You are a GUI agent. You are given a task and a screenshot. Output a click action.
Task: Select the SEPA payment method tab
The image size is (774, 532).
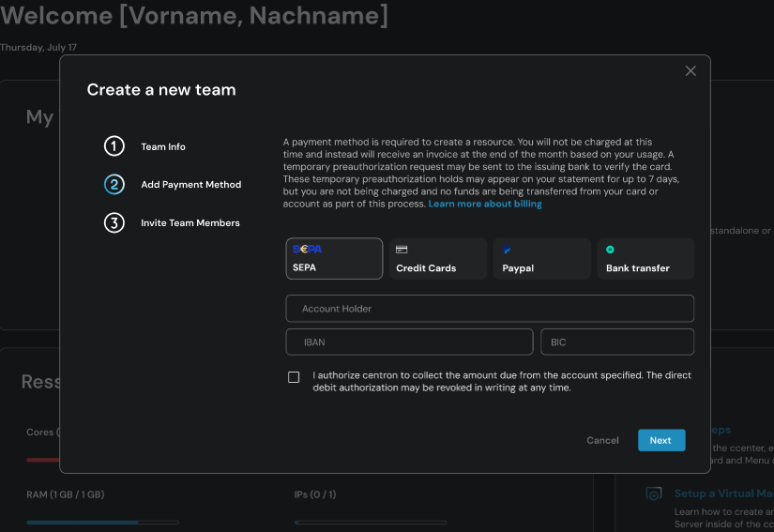click(334, 259)
